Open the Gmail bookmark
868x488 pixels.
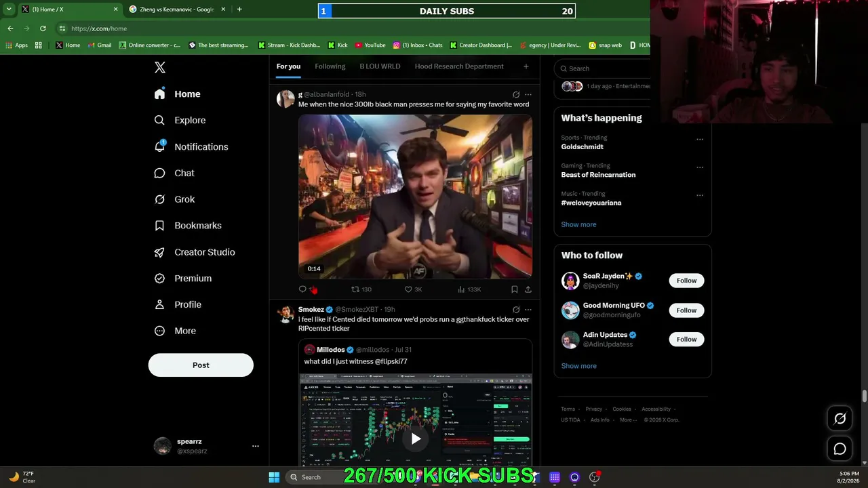click(99, 45)
